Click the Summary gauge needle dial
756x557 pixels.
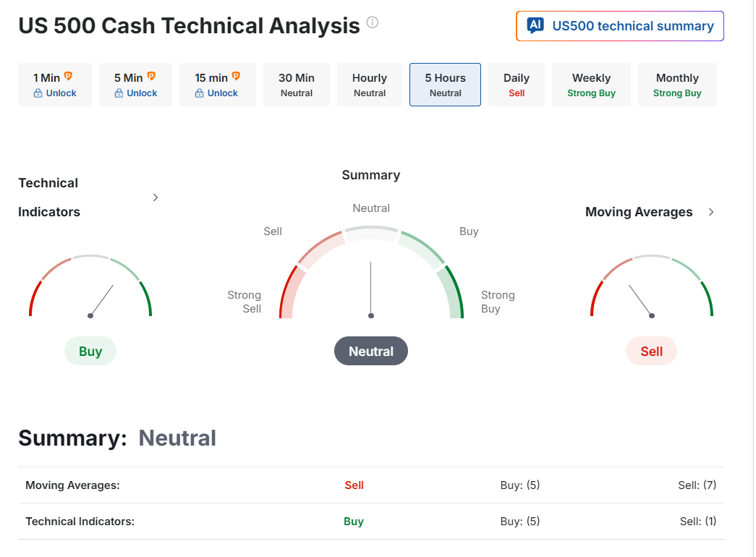pos(371,289)
